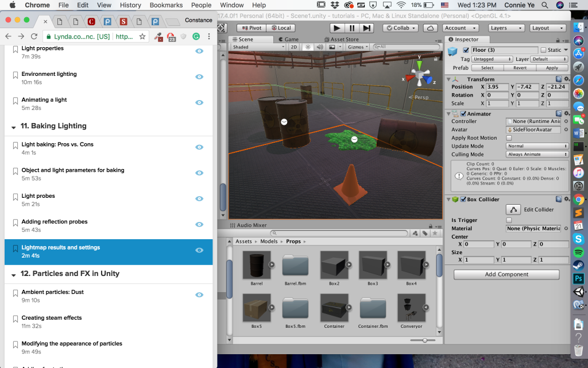Pick Physic Material with circle selector

coord(566,228)
